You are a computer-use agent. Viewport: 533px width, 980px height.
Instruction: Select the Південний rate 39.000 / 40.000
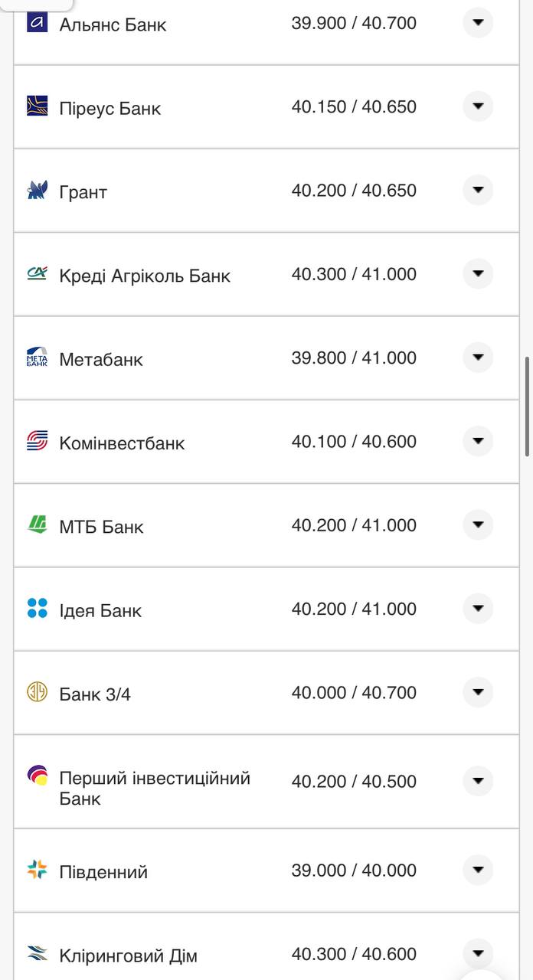[x=354, y=871]
